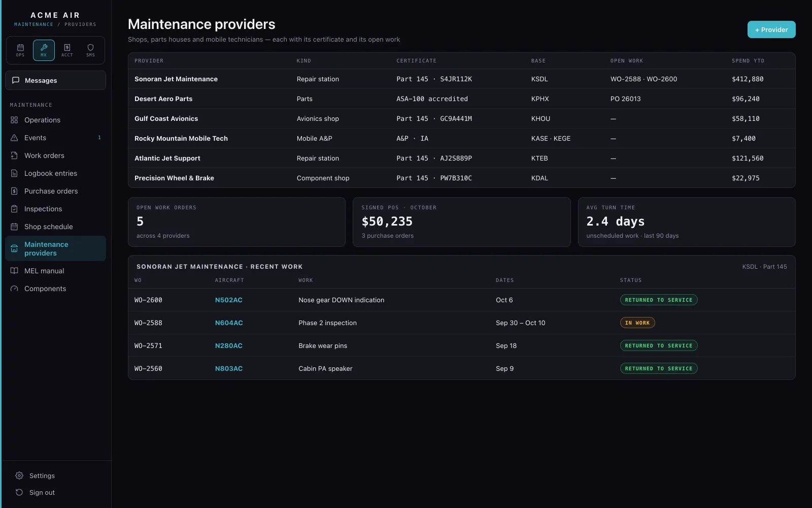Open the Shop schedule page
Image resolution: width=812 pixels, height=508 pixels.
[56, 227]
